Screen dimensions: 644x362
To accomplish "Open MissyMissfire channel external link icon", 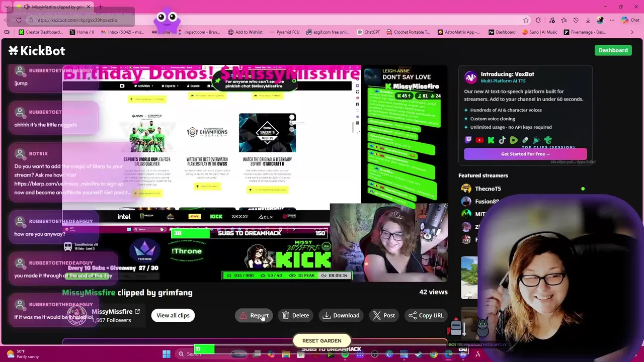I will point(137,312).
